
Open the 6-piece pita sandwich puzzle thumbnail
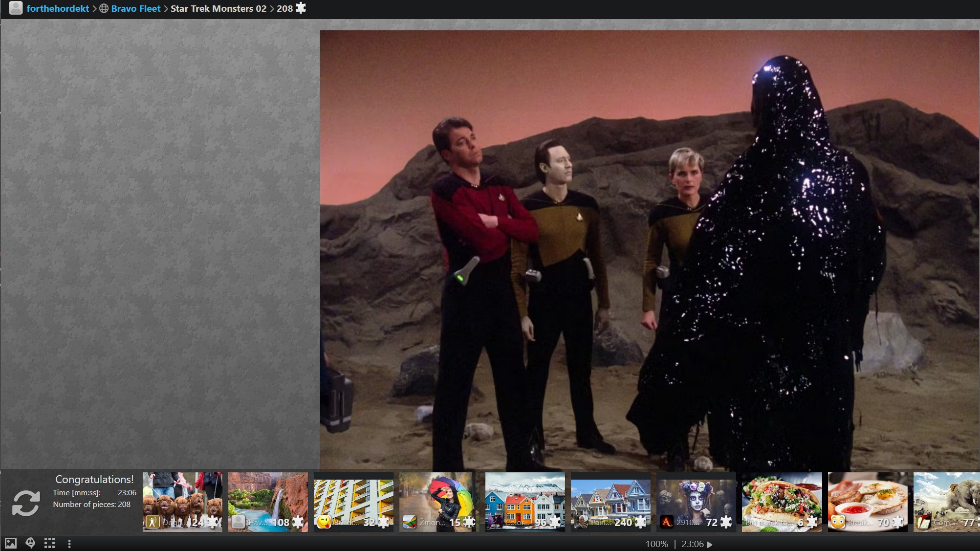[782, 502]
